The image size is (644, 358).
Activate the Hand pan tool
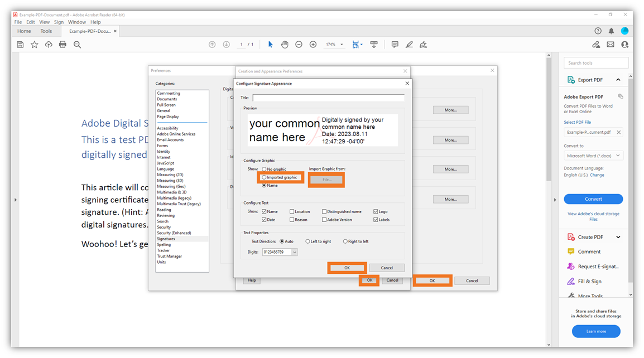285,45
